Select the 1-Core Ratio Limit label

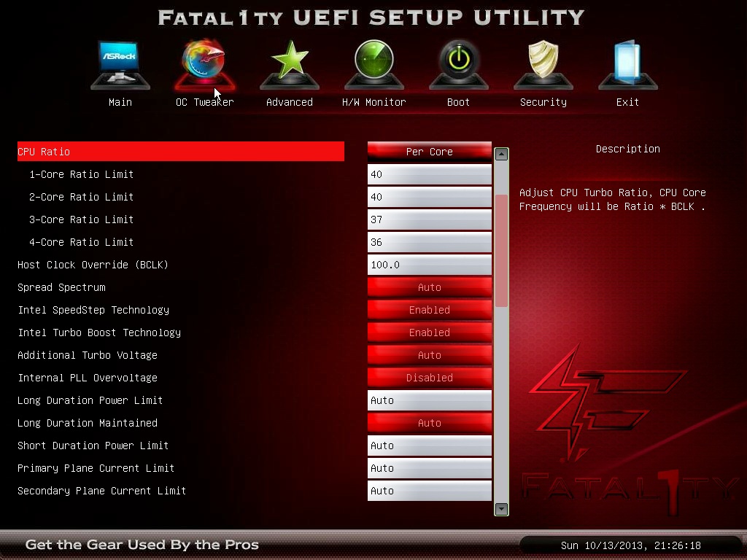82,174
